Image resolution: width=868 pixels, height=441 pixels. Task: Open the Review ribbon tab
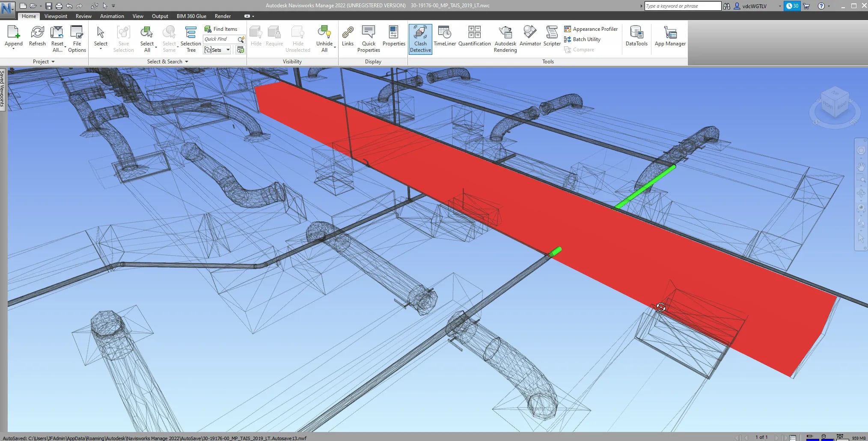83,16
